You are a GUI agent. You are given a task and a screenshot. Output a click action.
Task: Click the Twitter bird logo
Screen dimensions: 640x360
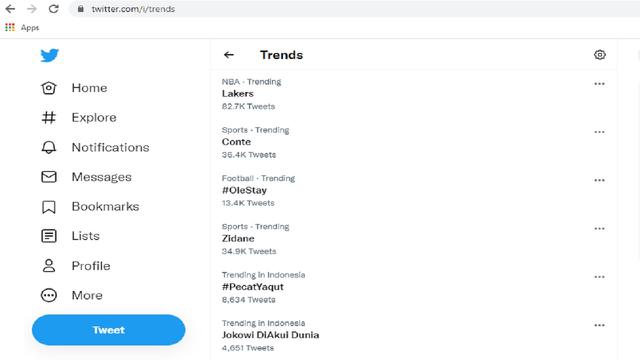point(49,55)
